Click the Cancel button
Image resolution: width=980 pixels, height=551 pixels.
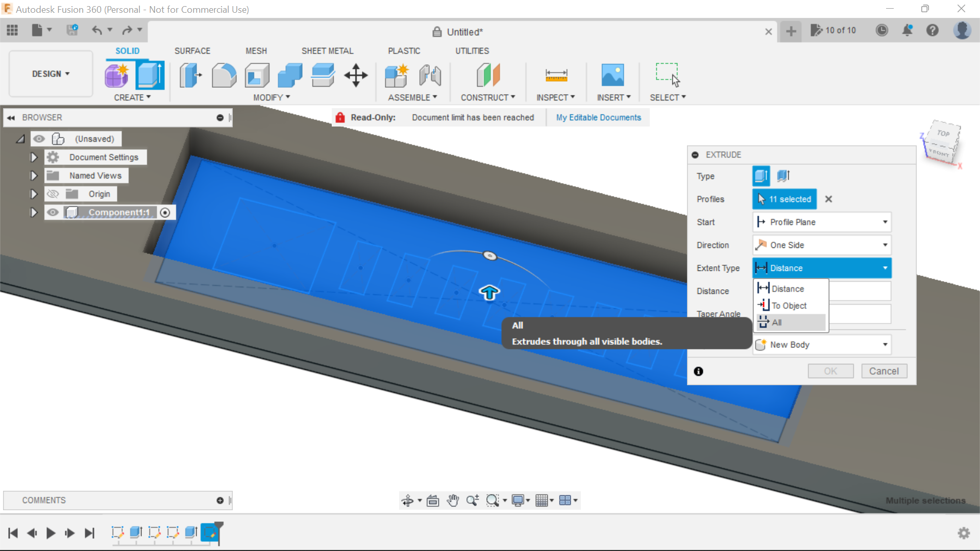[x=884, y=371]
